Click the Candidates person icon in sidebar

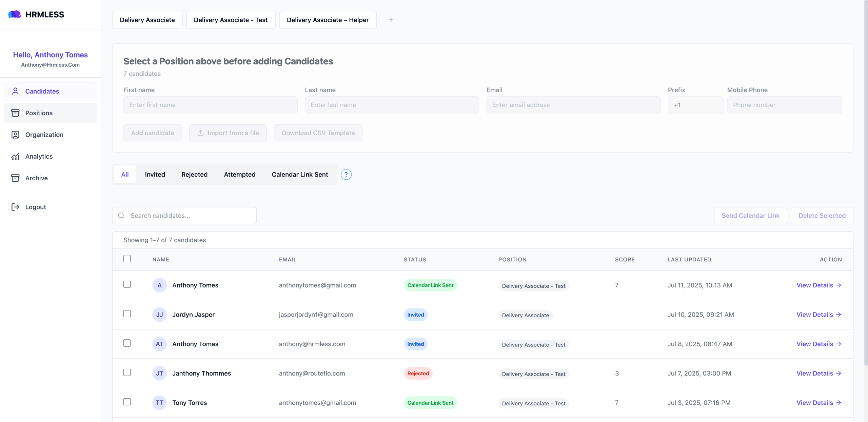15,91
